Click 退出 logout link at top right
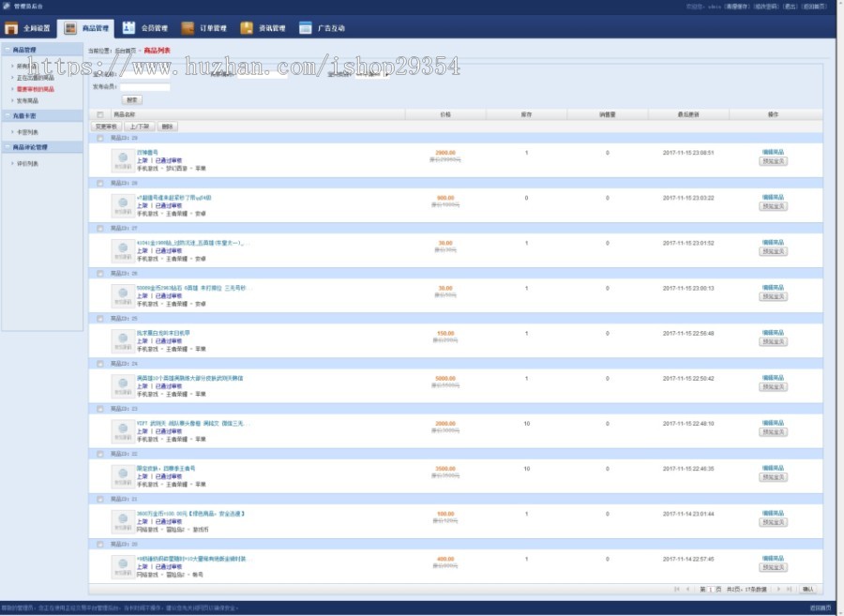 click(790, 6)
